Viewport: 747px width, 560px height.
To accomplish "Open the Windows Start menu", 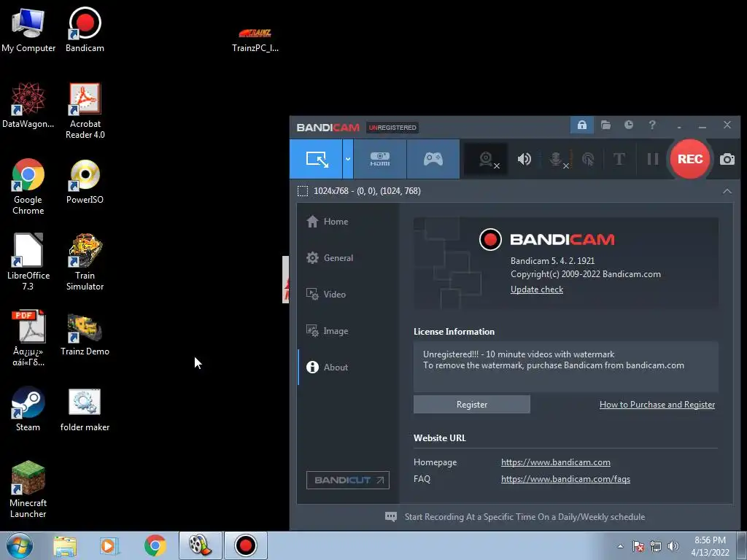I will 20,545.
